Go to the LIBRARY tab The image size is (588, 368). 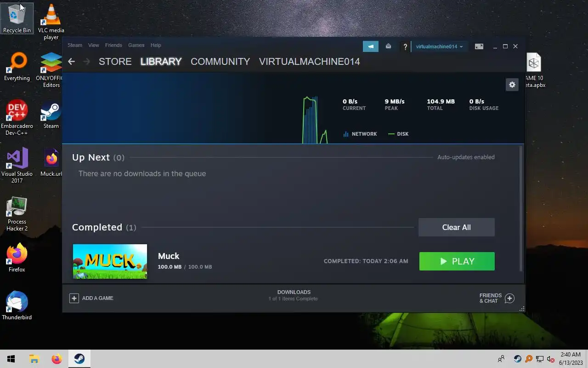point(161,61)
